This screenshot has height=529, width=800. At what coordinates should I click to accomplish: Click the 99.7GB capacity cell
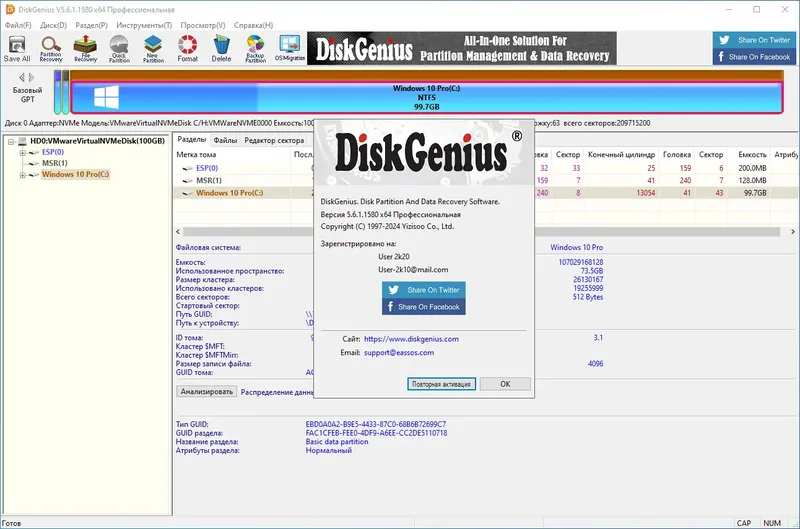tap(755, 193)
